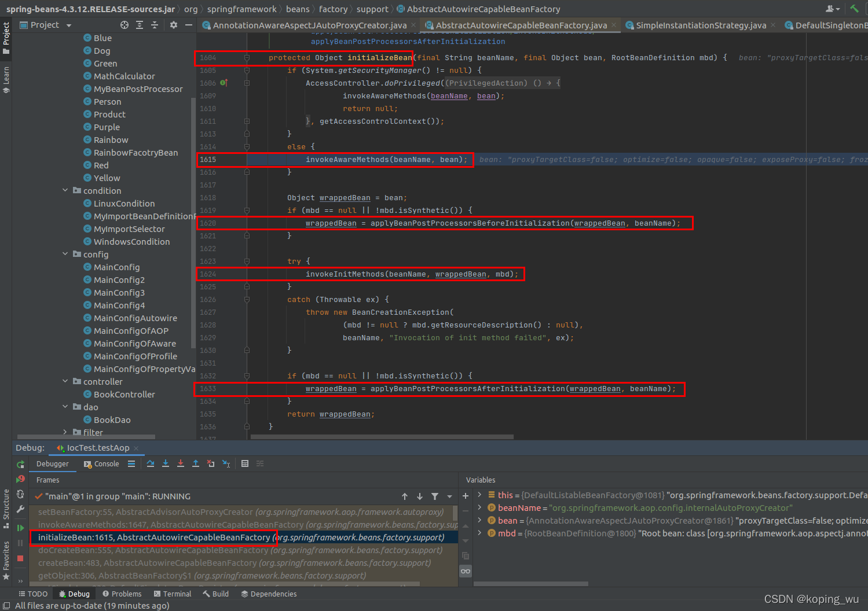Add a new watch with plus icon
Viewport: 868px width, 611px height.
(466, 496)
